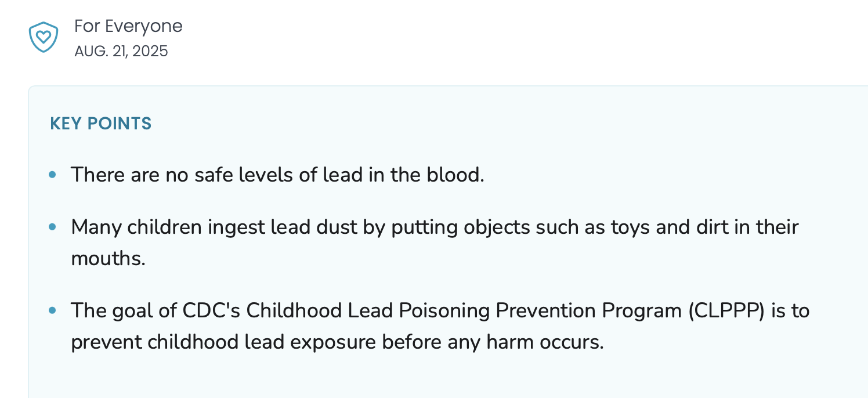Click the word "mouths." in the second bullet
This screenshot has width=868, height=398.
pyautogui.click(x=108, y=258)
